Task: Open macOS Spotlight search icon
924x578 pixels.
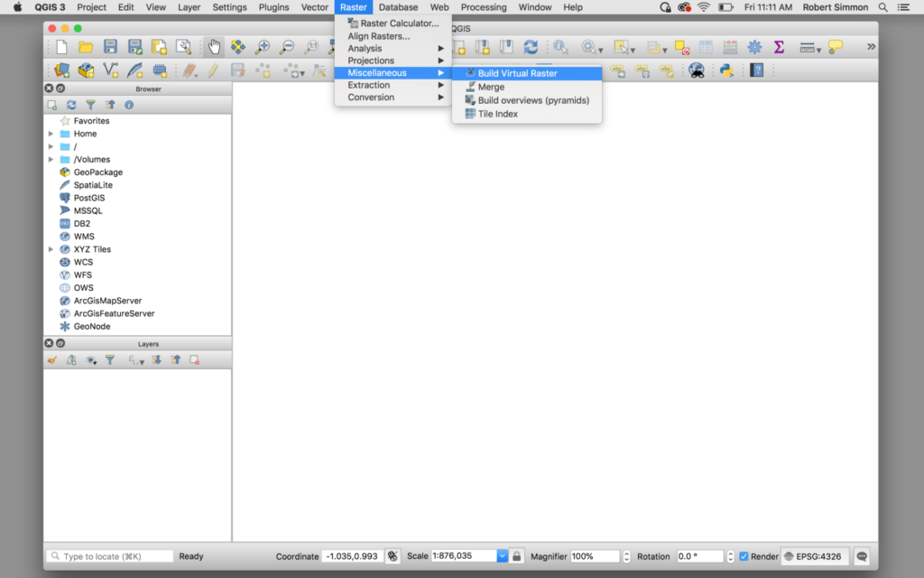Action: pyautogui.click(x=882, y=7)
